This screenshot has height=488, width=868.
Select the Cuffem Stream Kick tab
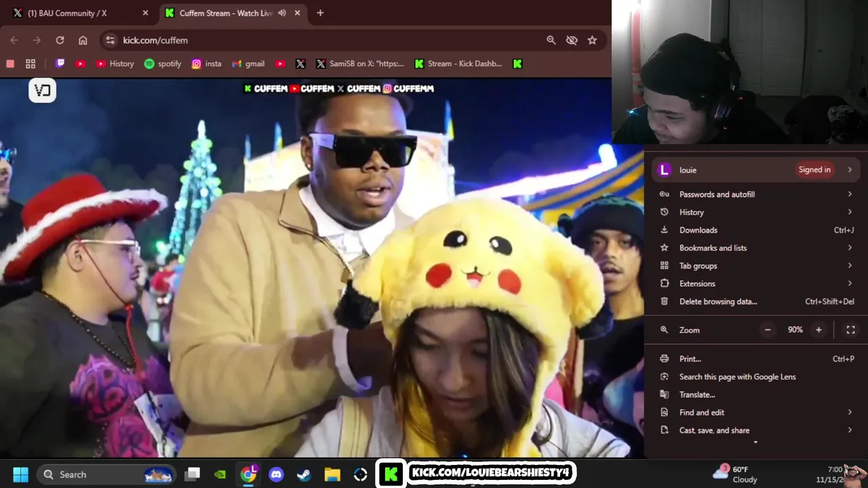pos(226,13)
